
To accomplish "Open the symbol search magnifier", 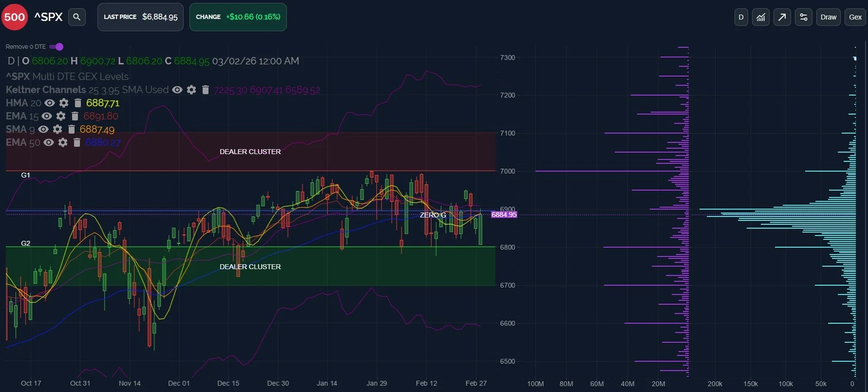I will (76, 17).
